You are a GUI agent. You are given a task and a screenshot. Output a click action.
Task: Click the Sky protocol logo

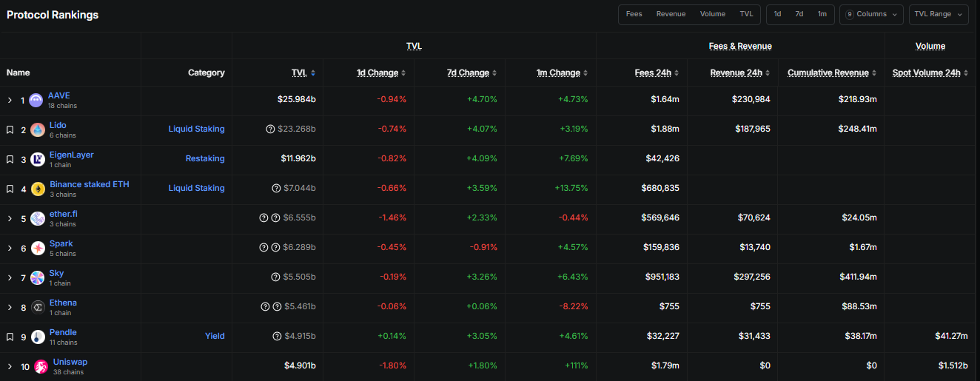click(x=37, y=277)
